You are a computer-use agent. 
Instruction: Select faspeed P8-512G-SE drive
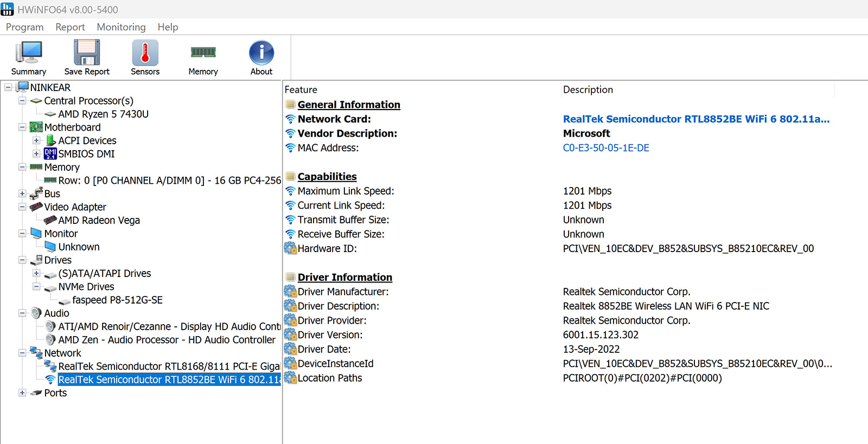117,300
